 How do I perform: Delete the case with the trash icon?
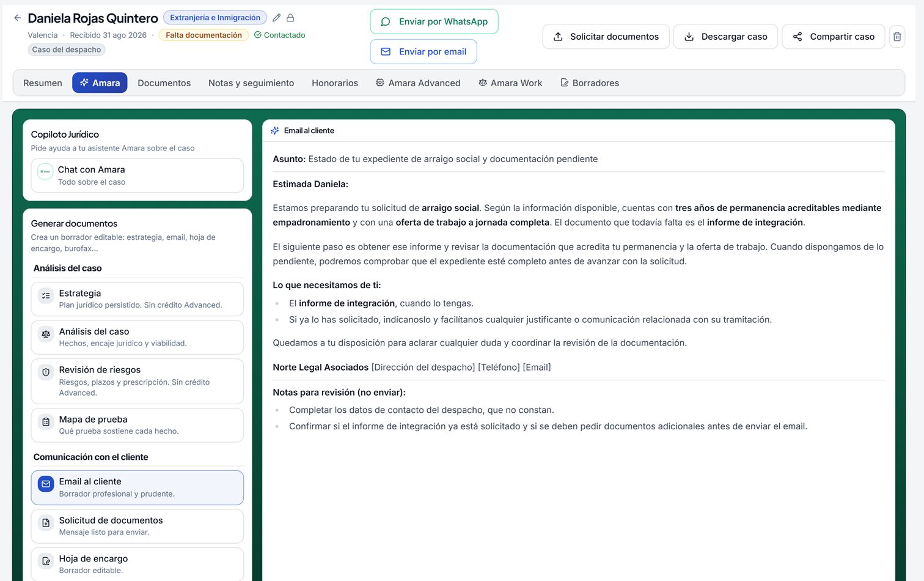897,37
